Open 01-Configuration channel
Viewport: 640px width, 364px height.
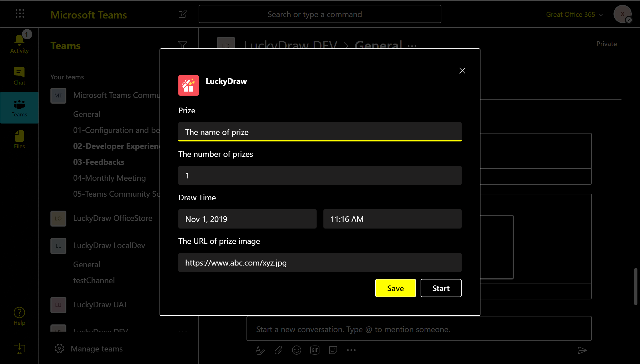click(x=117, y=130)
